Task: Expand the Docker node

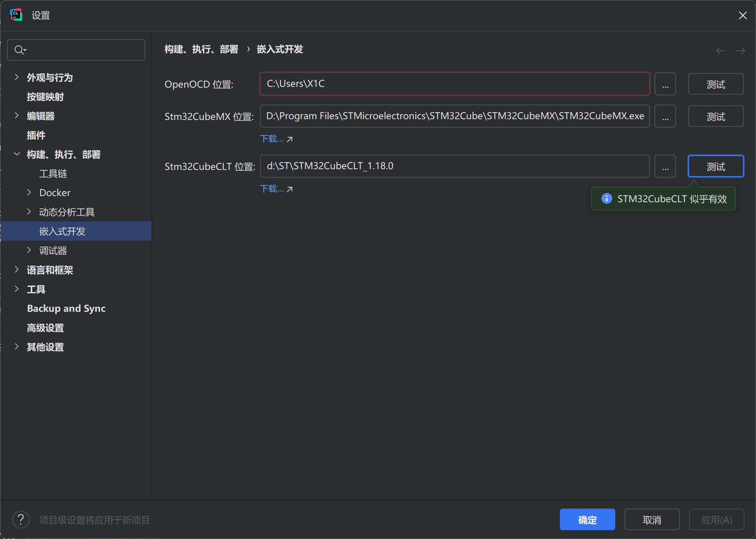Action: click(x=29, y=193)
